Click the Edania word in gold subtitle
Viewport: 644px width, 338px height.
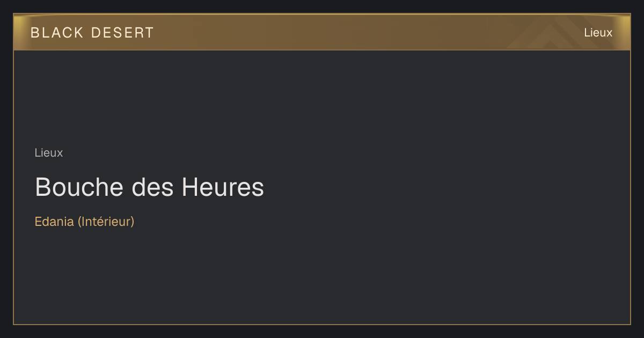coord(54,222)
